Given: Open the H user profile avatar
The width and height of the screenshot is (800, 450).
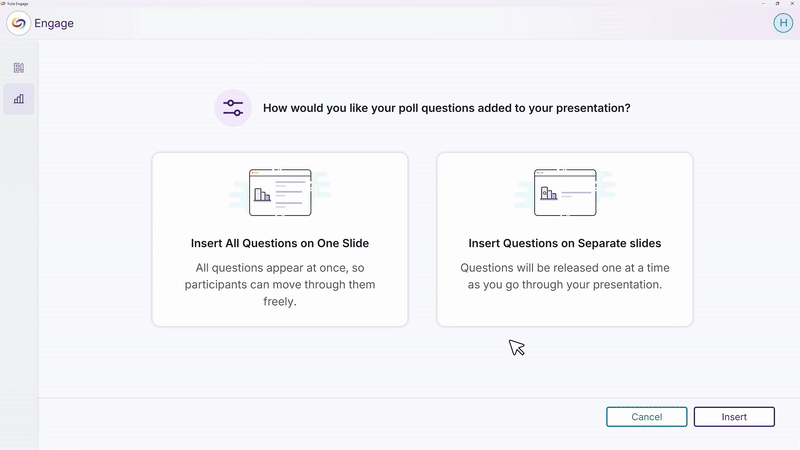Looking at the screenshot, I should coord(783,23).
